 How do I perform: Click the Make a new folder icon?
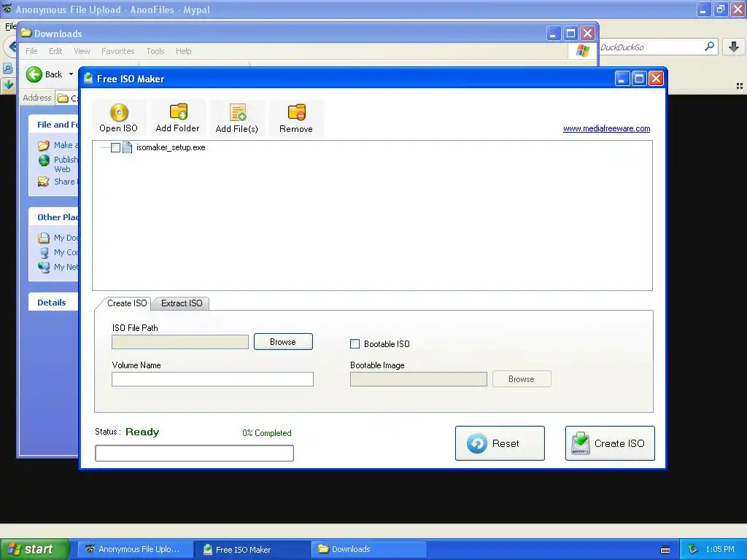pos(43,145)
